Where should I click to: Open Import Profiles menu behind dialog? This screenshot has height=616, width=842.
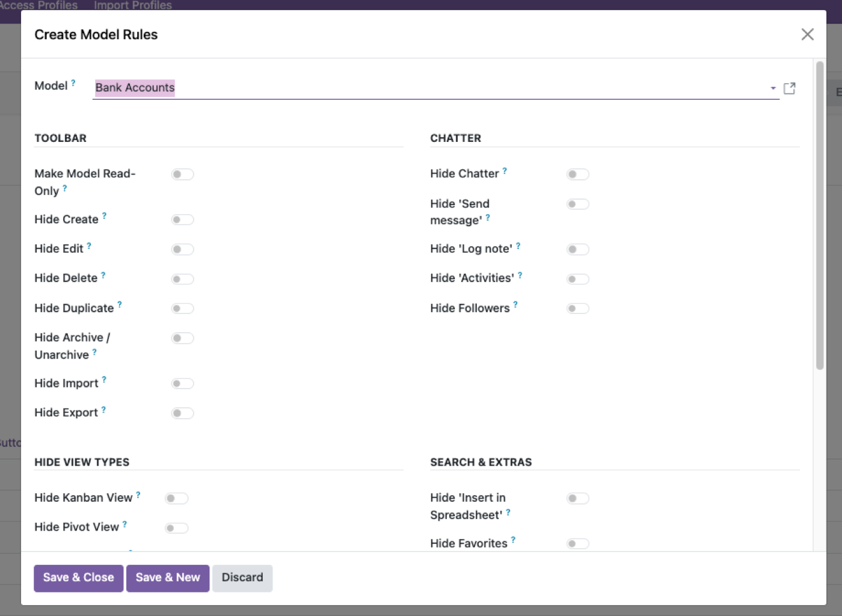pos(133,5)
